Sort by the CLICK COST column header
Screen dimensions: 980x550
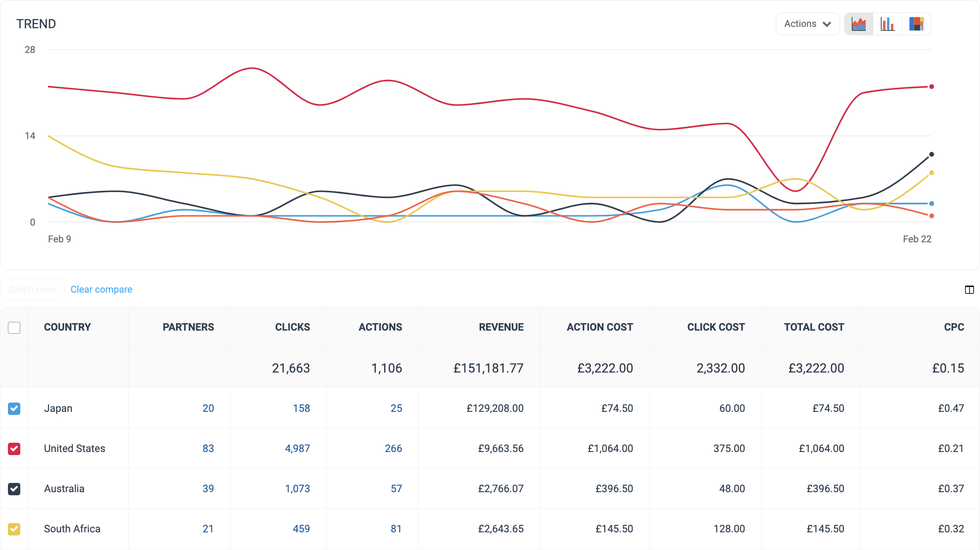[716, 327]
